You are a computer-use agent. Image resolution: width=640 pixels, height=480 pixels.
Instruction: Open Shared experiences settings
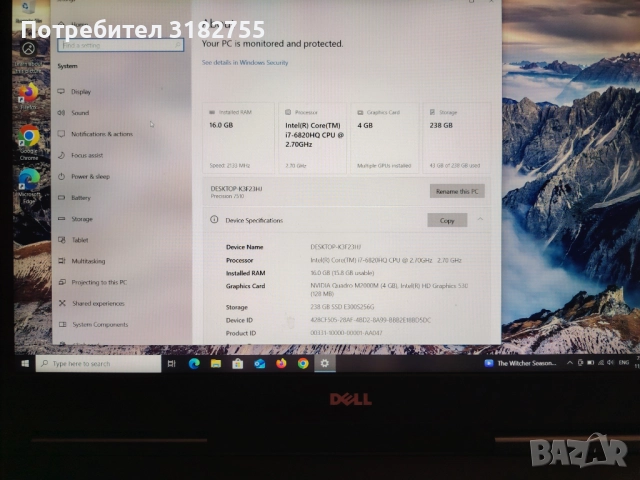(98, 303)
